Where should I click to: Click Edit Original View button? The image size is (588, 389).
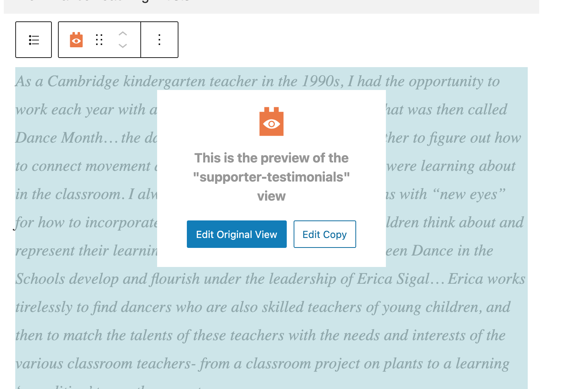point(237,234)
